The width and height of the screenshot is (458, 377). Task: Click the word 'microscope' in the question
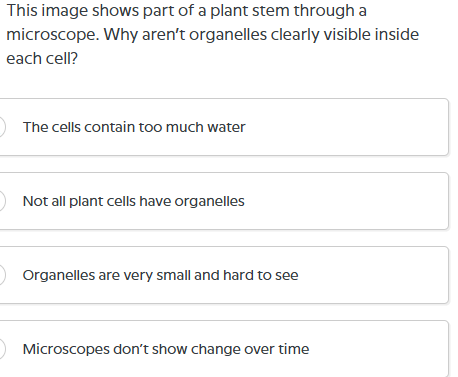pyautogui.click(x=52, y=35)
